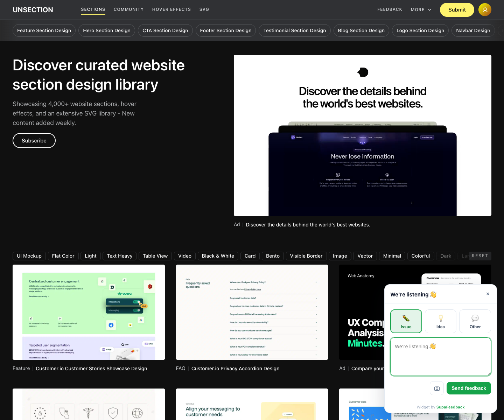The width and height of the screenshot is (504, 420).
Task: Select the Issue feedback type
Action: click(x=406, y=321)
